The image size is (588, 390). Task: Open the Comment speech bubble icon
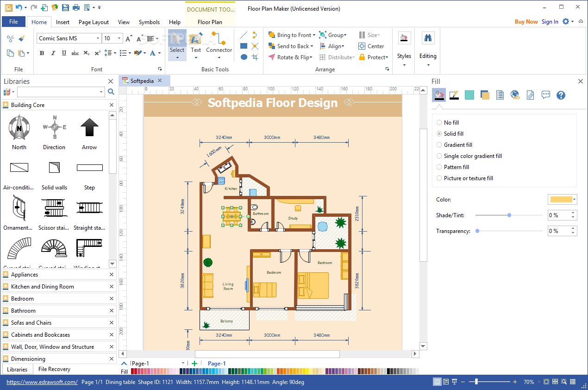coord(546,95)
